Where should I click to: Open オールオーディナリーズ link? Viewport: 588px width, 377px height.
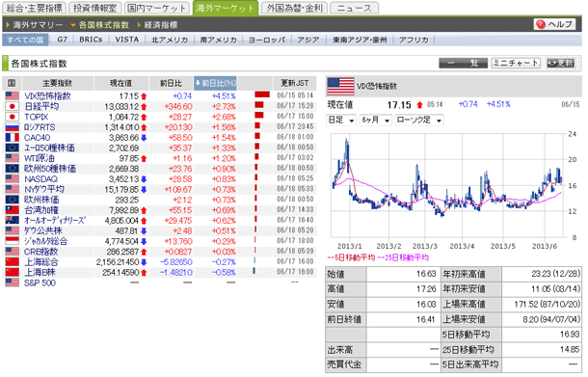(x=55, y=221)
